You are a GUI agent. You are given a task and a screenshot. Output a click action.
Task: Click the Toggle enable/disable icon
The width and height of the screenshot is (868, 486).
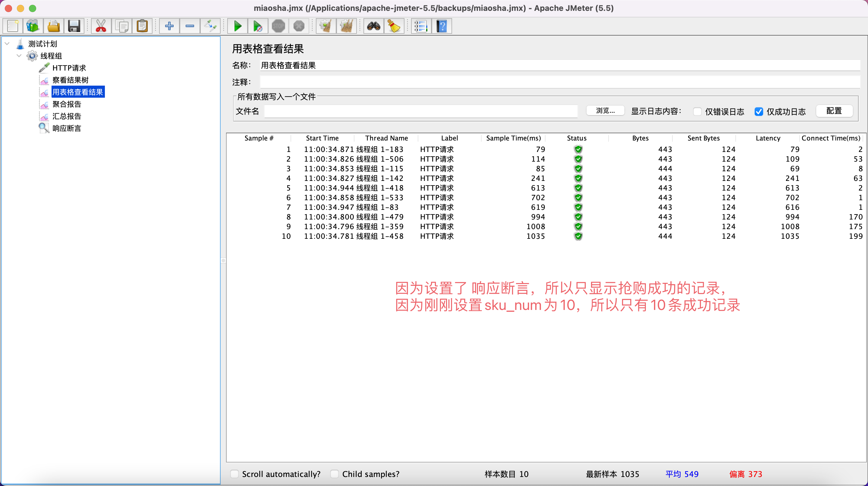pos(210,26)
